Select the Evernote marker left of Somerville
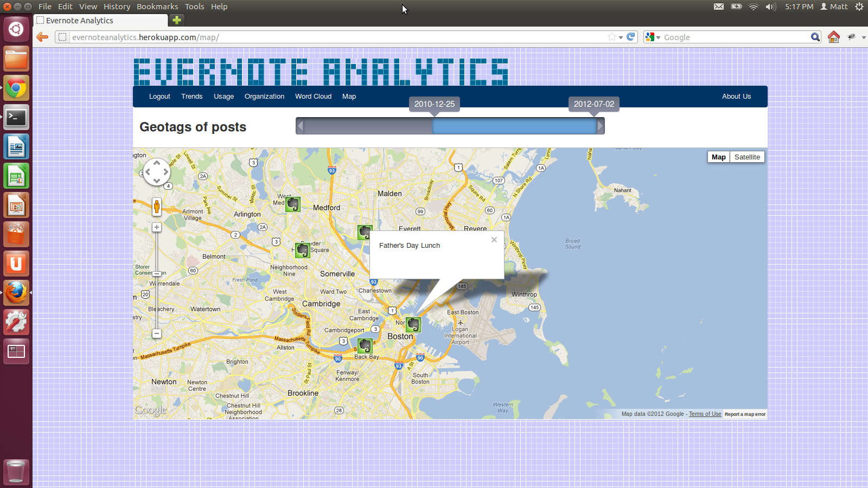Image resolution: width=868 pixels, height=488 pixels. [303, 250]
